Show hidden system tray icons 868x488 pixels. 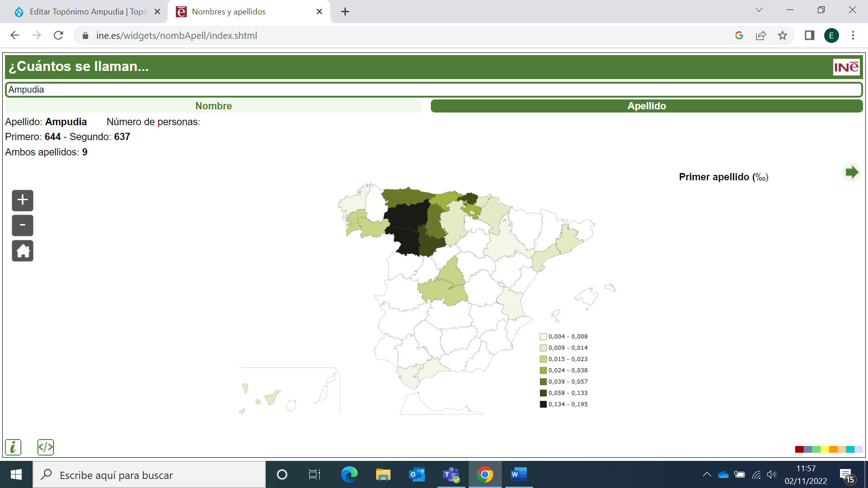tap(707, 474)
